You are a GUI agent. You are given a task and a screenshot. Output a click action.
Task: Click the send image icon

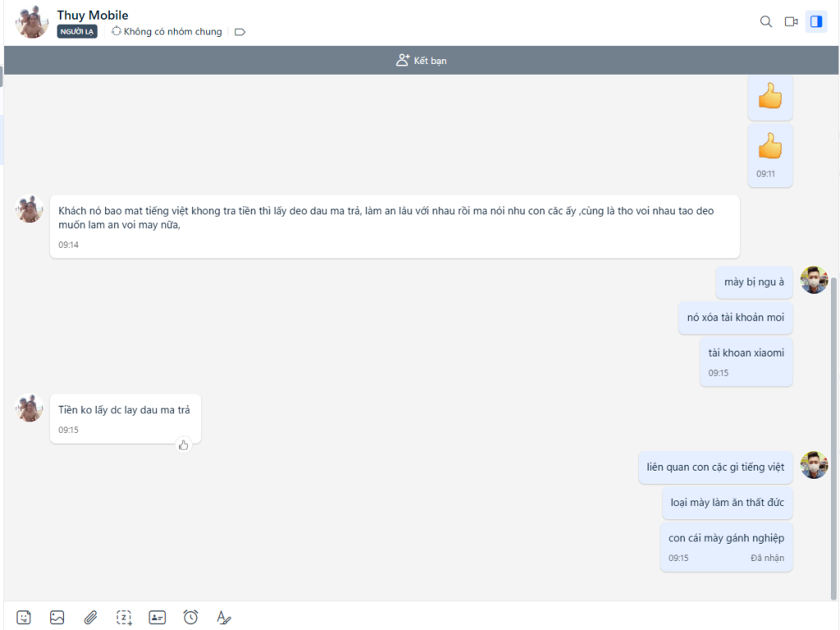click(x=57, y=617)
